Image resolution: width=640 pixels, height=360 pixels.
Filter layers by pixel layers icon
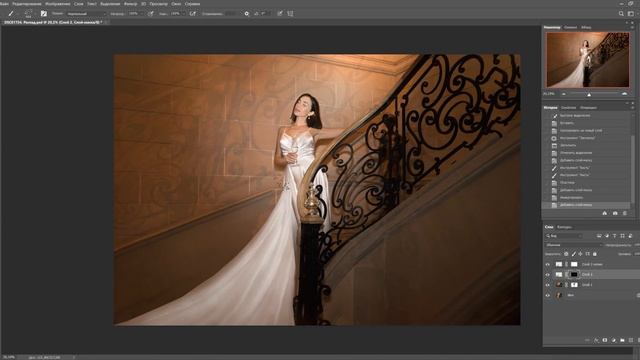coord(599,236)
